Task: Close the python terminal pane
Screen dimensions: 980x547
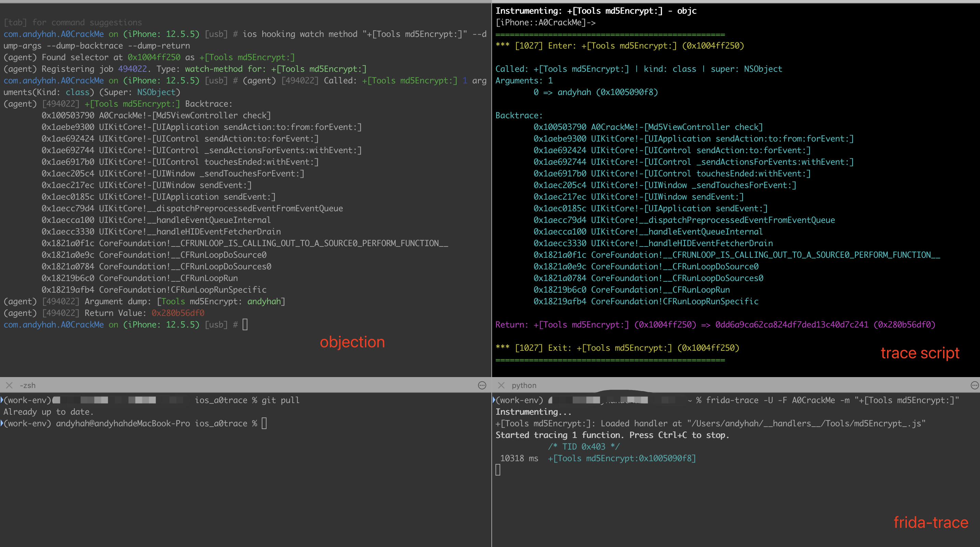Action: coord(501,385)
